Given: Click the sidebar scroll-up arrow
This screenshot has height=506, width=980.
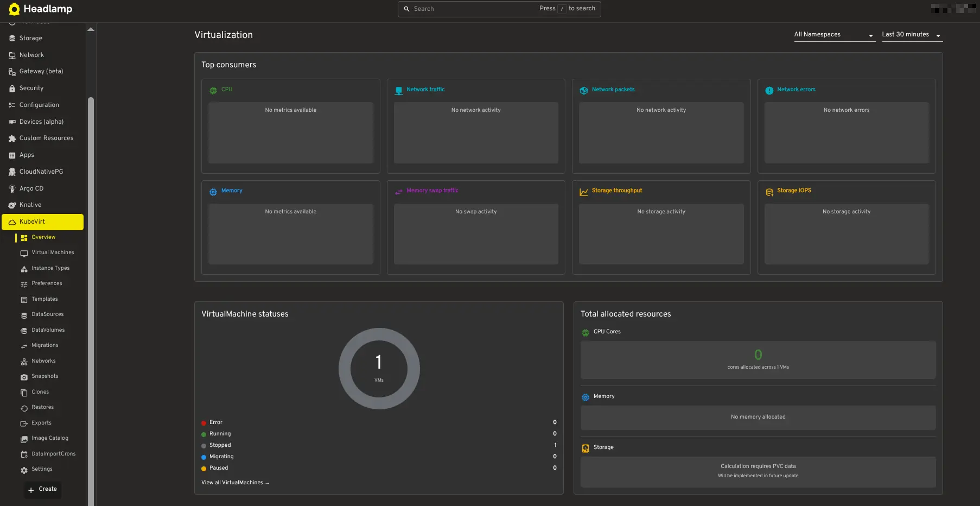Looking at the screenshot, I should [x=91, y=29].
